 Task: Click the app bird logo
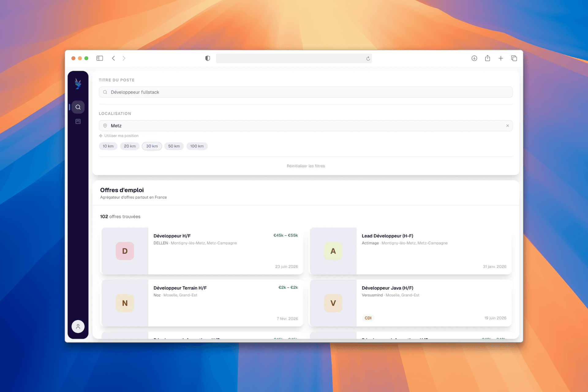click(x=78, y=84)
